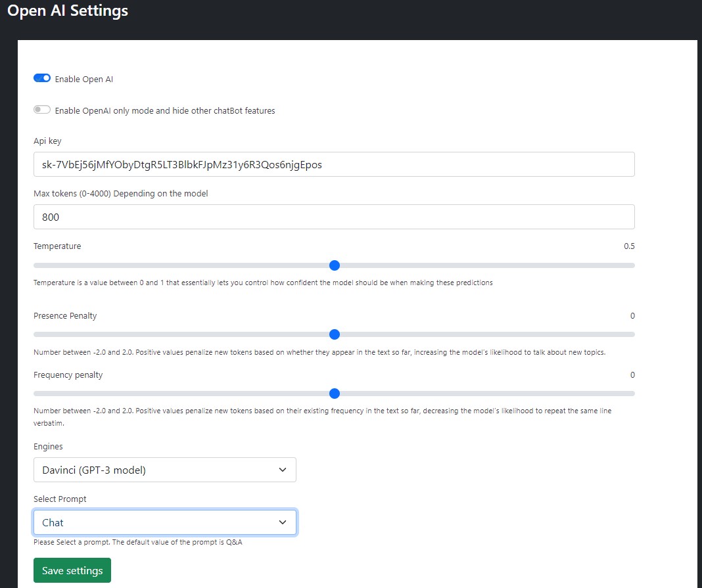
Task: Click into the Api key input field
Action: pyautogui.click(x=334, y=164)
